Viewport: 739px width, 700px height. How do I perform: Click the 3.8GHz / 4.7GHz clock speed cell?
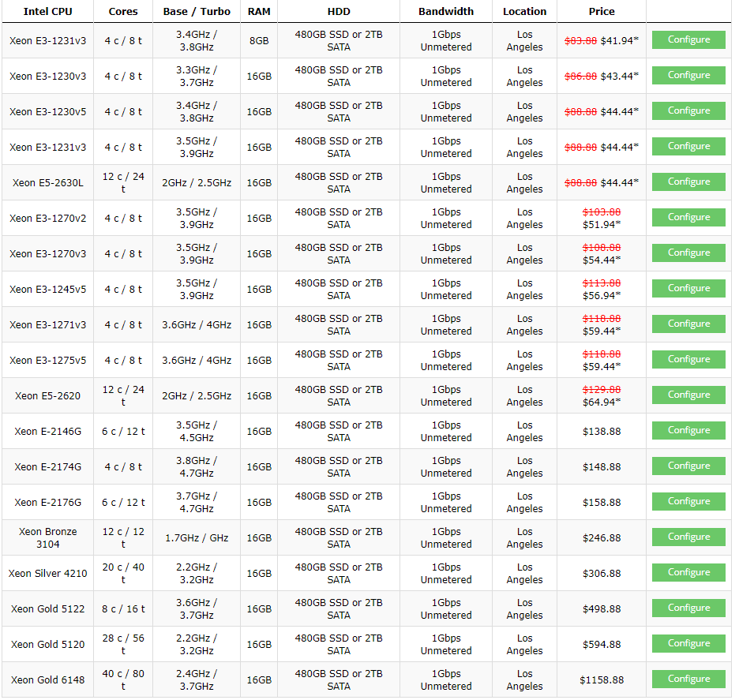coord(197,467)
